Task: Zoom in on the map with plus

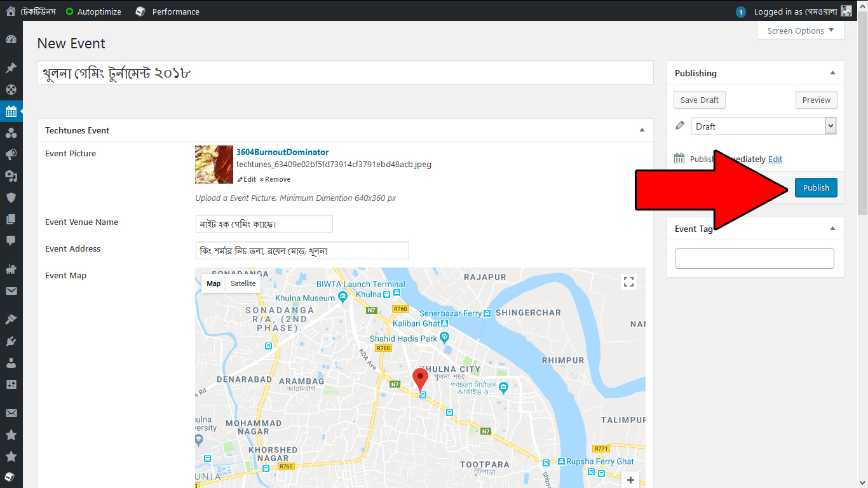Action: tap(630, 480)
